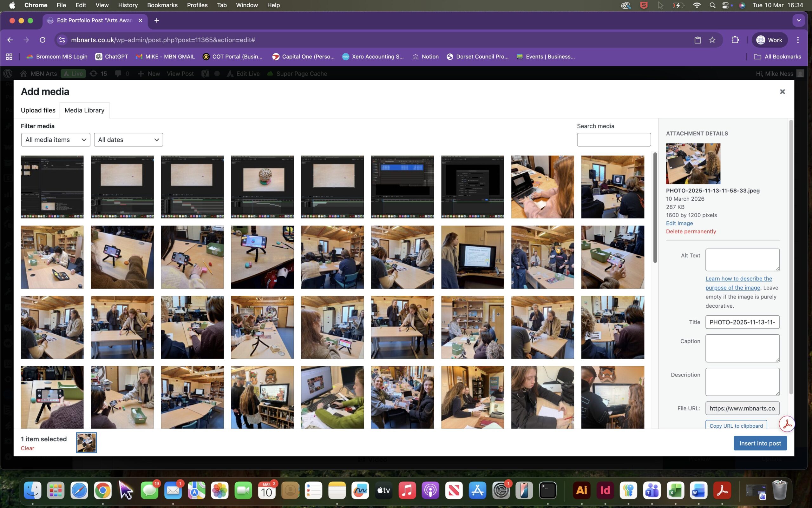This screenshot has width=812, height=508.
Task: Clear the selected media item
Action: click(28, 448)
